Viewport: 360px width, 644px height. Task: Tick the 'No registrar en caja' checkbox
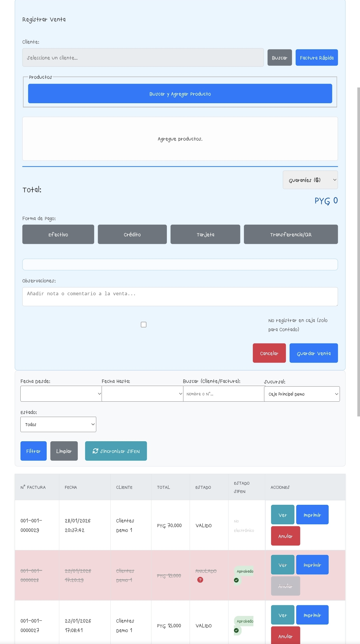tap(144, 325)
